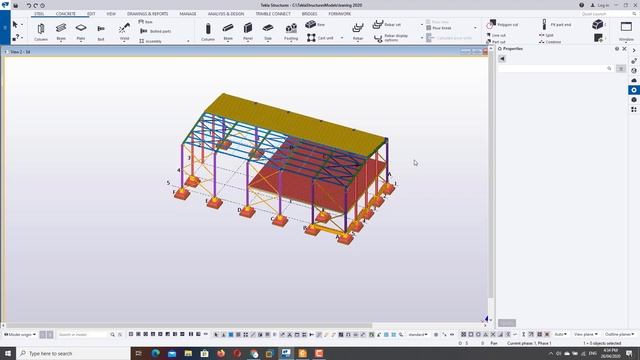Open the Properties side pane icon
This screenshot has width=640, height=360.
(x=634, y=90)
